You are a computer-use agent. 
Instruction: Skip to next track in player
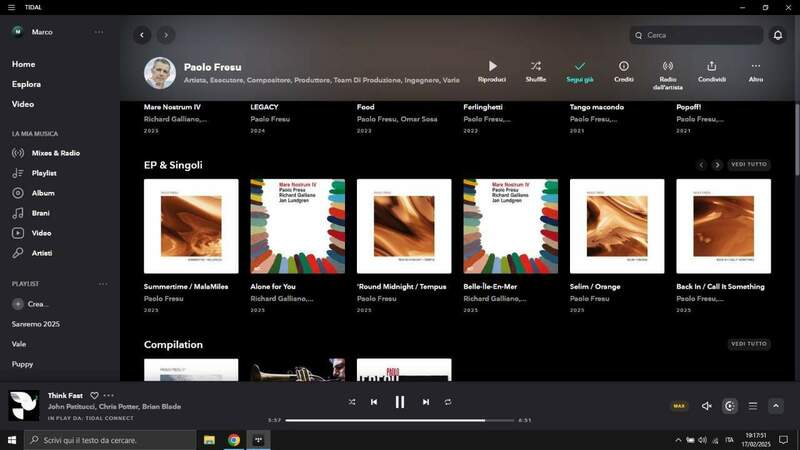click(425, 402)
